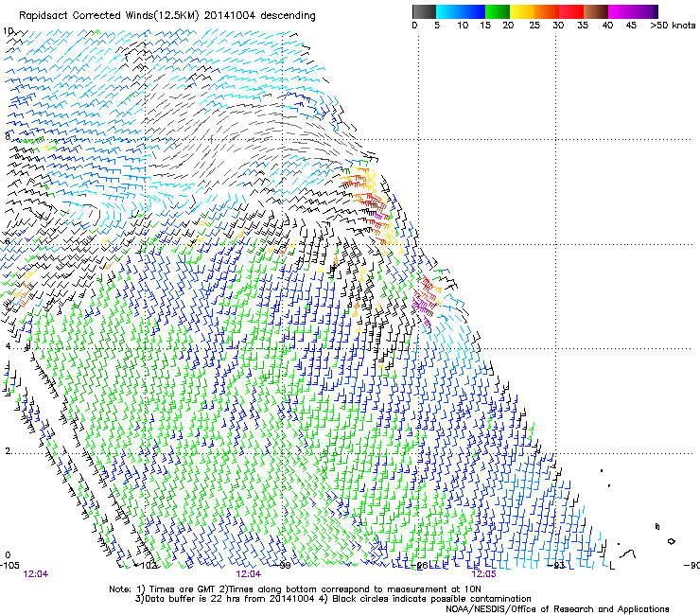Click the latitude axis label "8"
This screenshot has width=700, height=615.
(x=8, y=136)
